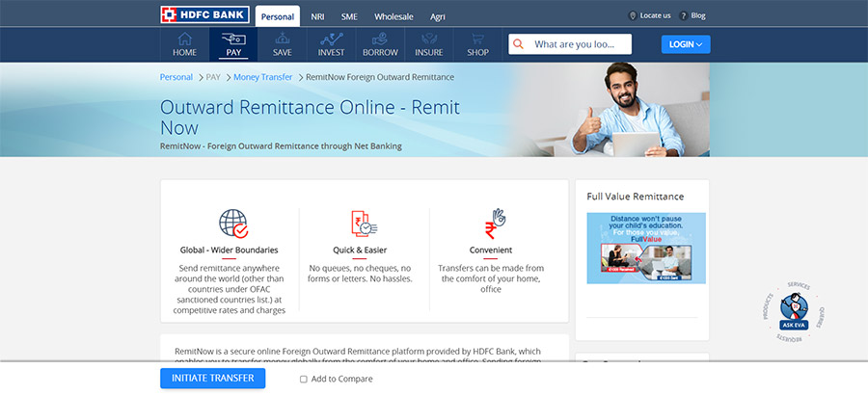Image resolution: width=868 pixels, height=395 pixels.
Task: Open the Full Value Remittance banner image
Action: pyautogui.click(x=646, y=249)
